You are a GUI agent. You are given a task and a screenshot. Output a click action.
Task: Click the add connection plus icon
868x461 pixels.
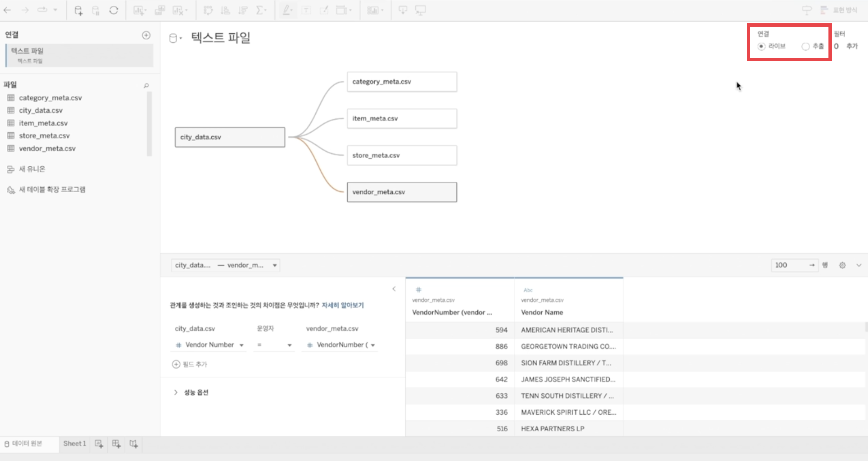[146, 35]
